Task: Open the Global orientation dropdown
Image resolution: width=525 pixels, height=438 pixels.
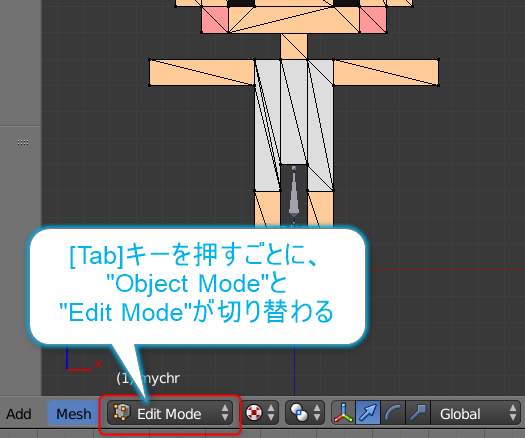Action: point(476,413)
